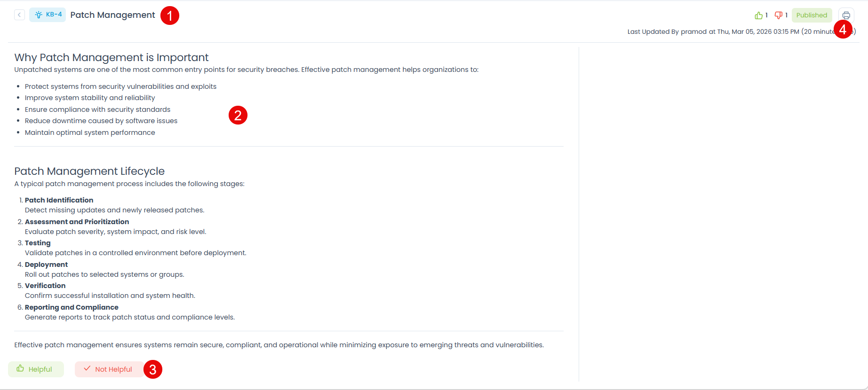Click the red annotation marker numbered 4

point(843,30)
